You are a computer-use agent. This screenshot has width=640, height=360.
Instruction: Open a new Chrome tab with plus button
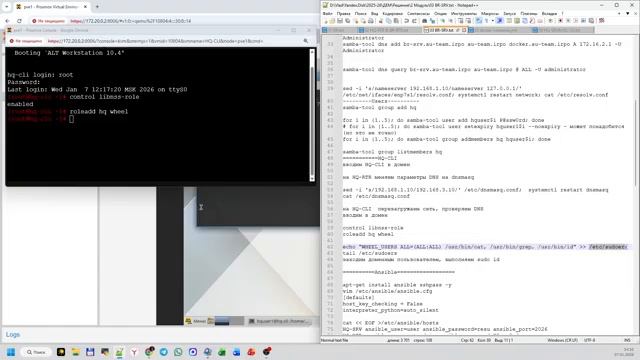tap(97, 7)
